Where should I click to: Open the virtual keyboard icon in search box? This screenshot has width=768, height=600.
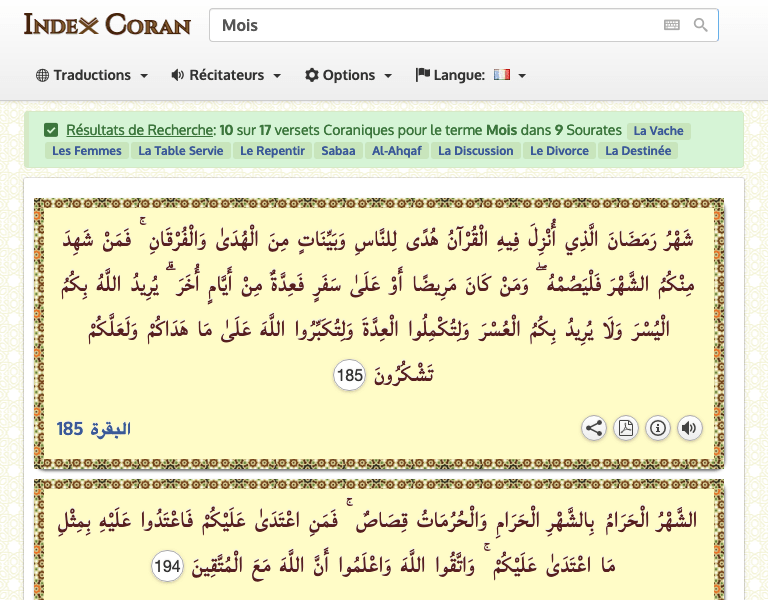tap(672, 25)
